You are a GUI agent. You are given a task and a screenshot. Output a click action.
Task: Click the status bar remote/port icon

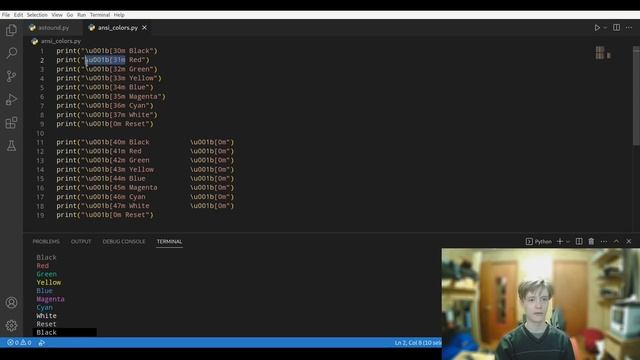[41, 342]
